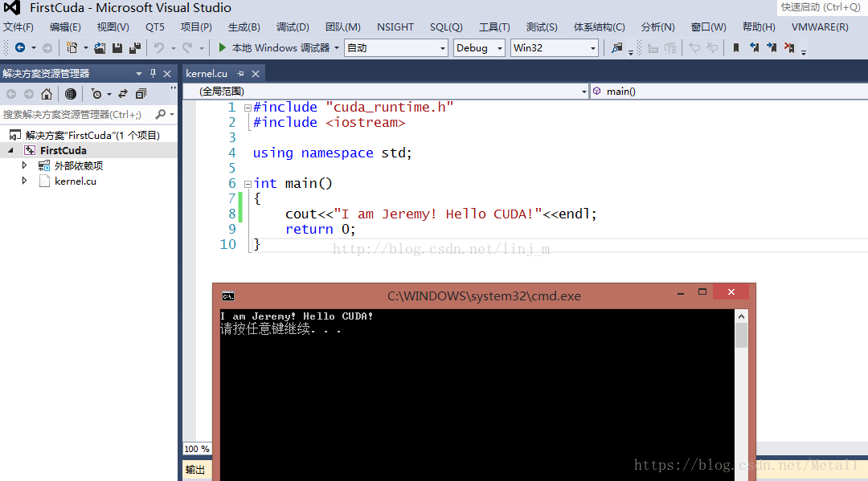Open Solution Explorer window options dropdown arrow
Image resolution: width=868 pixels, height=481 pixels.
point(139,74)
